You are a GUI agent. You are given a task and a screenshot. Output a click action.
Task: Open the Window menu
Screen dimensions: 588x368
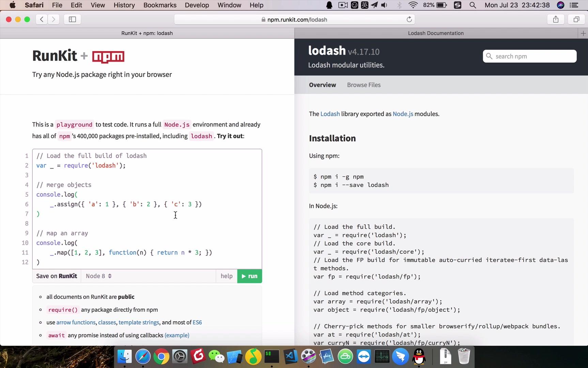pos(229,5)
